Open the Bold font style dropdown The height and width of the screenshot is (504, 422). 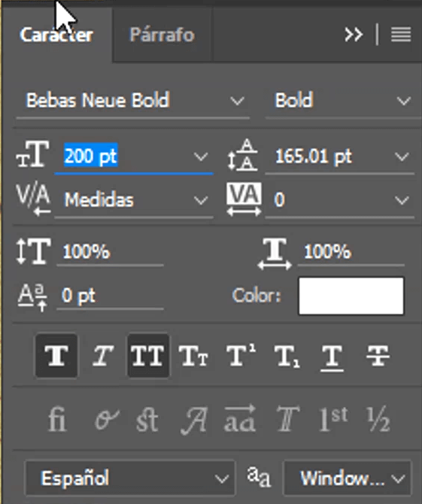pos(342,100)
